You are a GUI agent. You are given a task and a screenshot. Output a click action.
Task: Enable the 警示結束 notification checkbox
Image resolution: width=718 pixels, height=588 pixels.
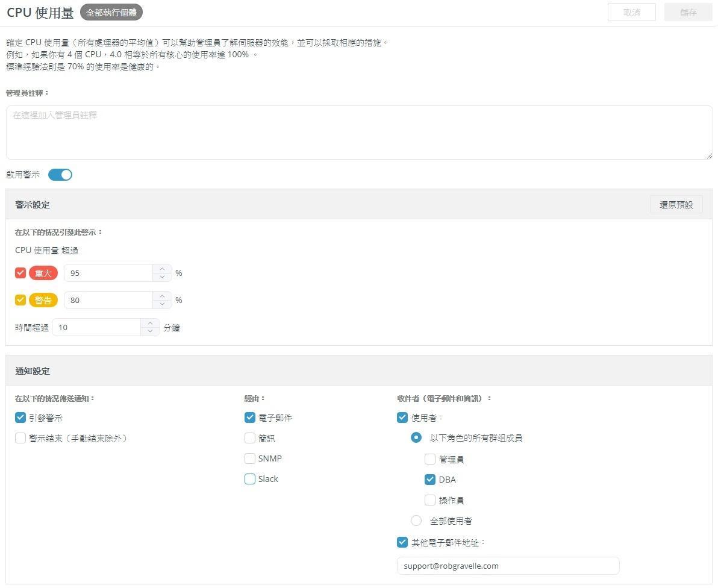coord(20,438)
